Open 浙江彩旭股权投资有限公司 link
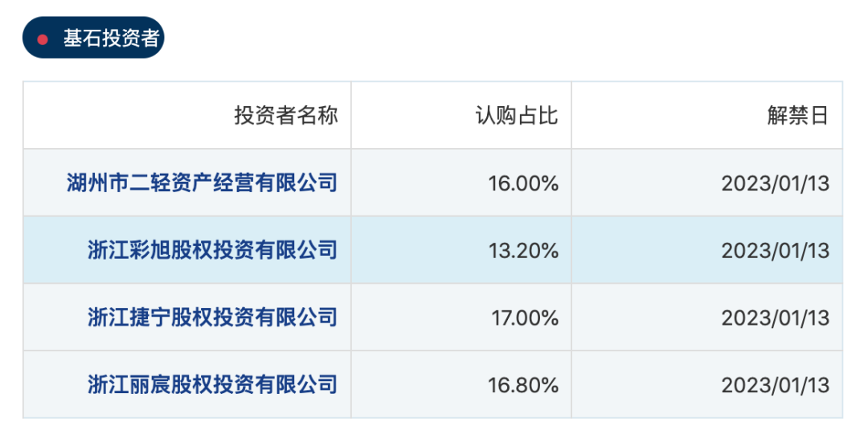 pyautogui.click(x=212, y=250)
